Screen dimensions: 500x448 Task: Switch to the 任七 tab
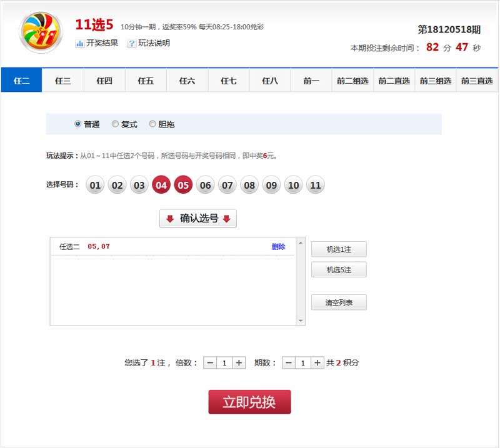229,81
